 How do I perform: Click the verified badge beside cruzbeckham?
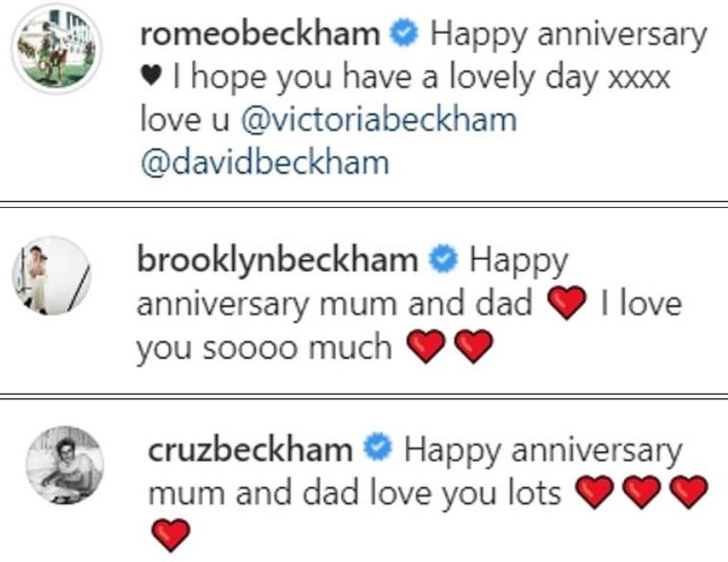point(378,449)
